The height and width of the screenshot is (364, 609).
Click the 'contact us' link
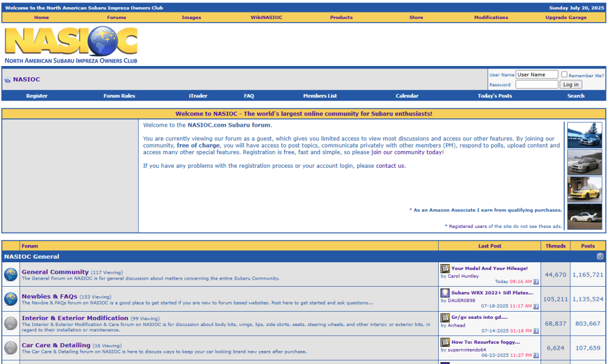[x=390, y=166]
